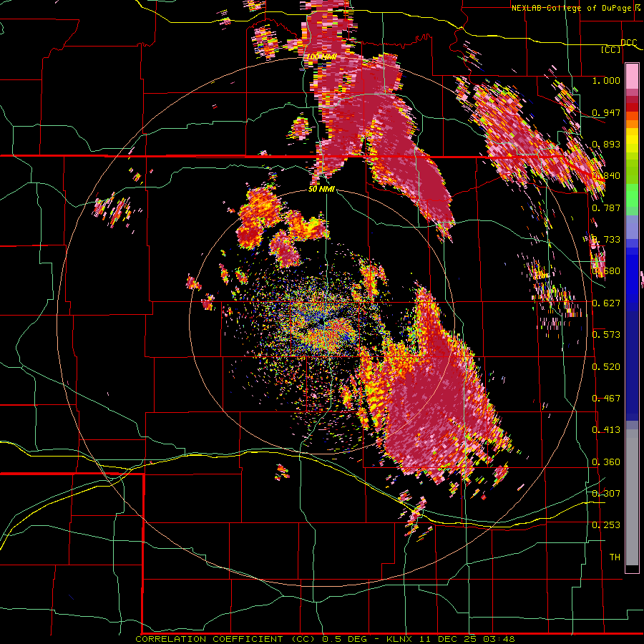The width and height of the screenshot is (644, 644).
Task: Click the CORRELATION COEFFICIENT (CC) caption text
Action: 225,639
